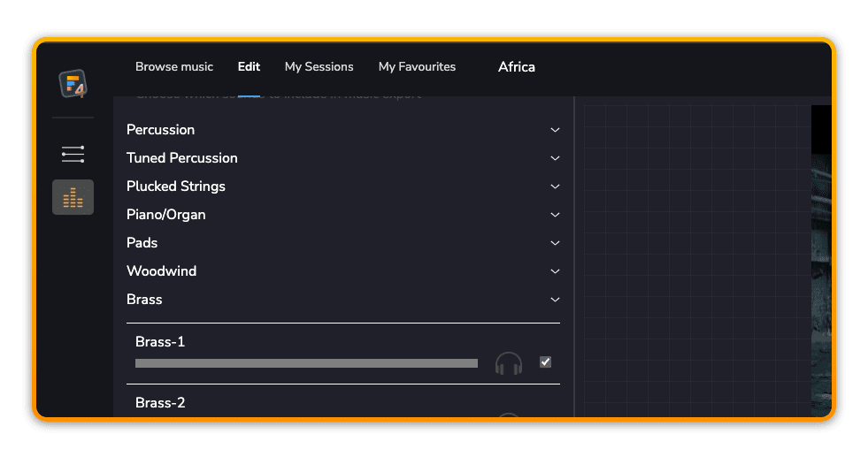Screen dimensions: 868x472
Task: Expand the Tuned Percussion chevron
Action: click(x=555, y=158)
